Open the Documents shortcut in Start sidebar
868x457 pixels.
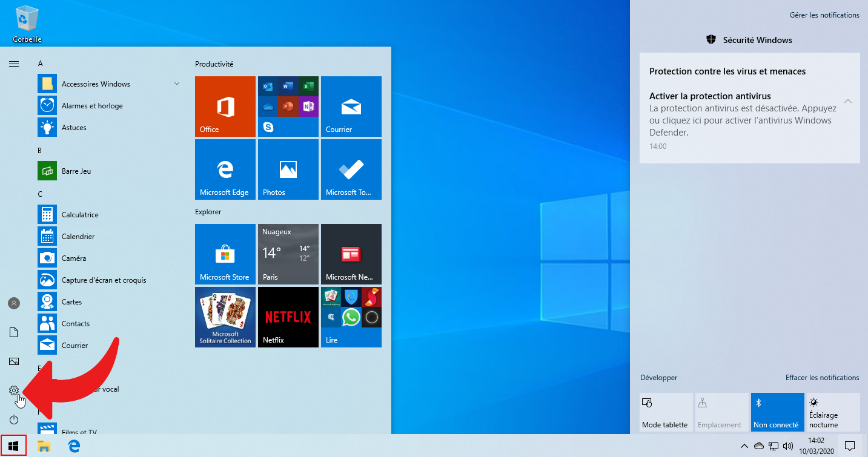(14, 332)
